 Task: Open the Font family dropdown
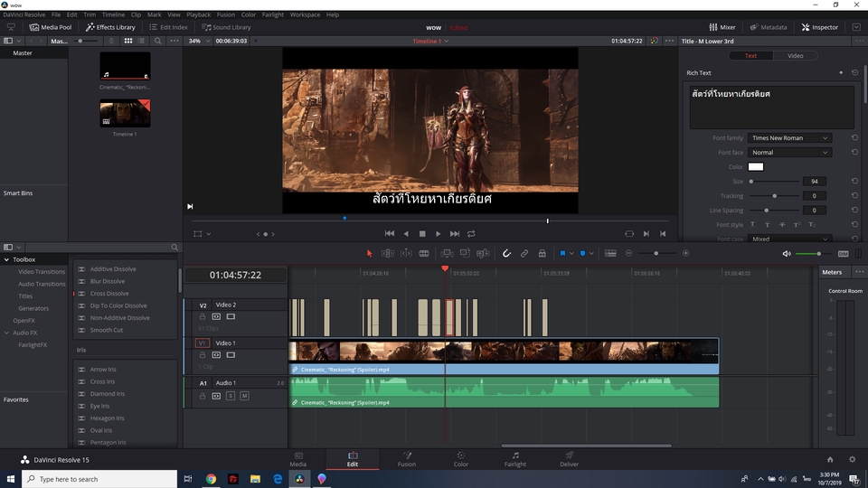click(788, 138)
